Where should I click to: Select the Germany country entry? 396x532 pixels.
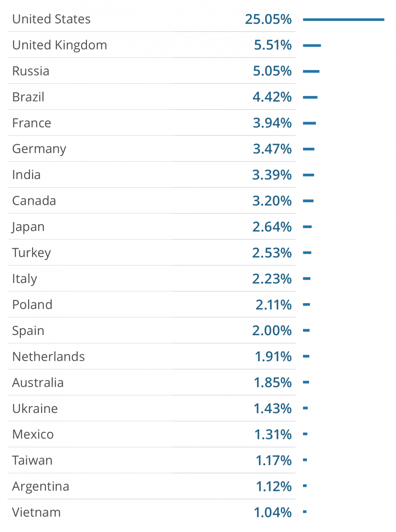39,149
